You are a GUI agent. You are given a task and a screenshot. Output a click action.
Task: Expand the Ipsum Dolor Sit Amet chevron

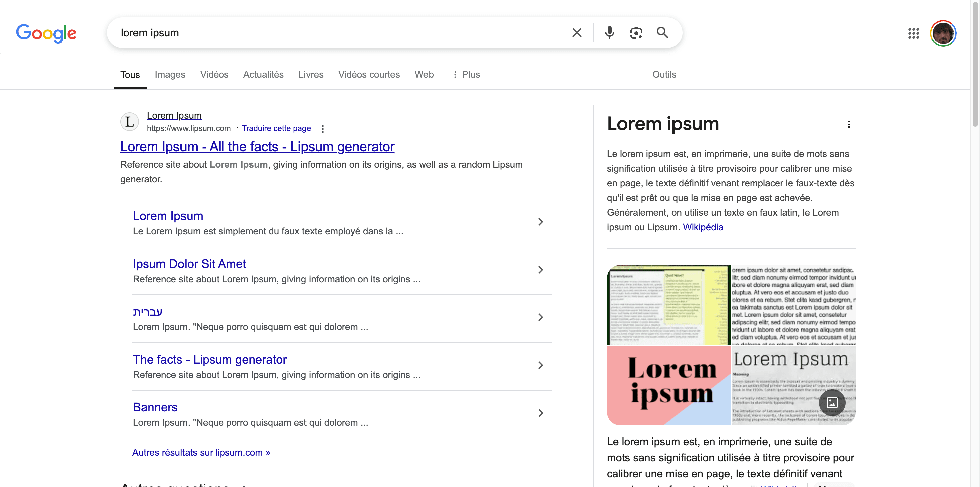pos(540,270)
